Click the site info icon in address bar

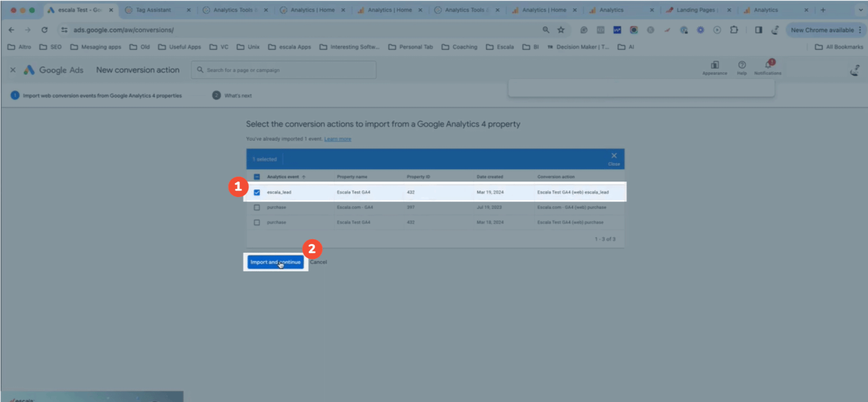[x=64, y=30]
